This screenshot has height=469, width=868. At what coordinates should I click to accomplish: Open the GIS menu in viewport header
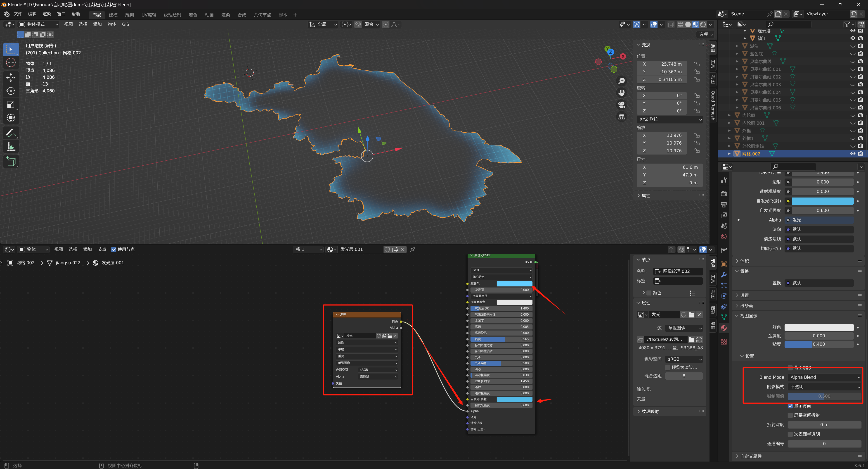(125, 24)
